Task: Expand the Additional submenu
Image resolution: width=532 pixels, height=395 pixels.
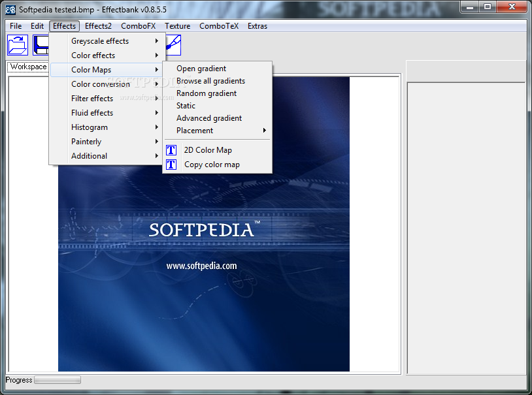Action: (106, 156)
